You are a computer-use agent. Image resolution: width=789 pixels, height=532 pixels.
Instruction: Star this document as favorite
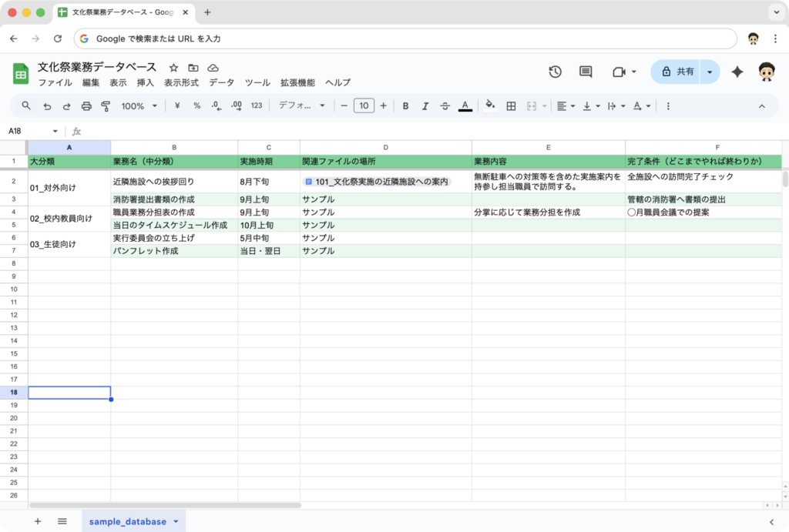click(x=174, y=68)
